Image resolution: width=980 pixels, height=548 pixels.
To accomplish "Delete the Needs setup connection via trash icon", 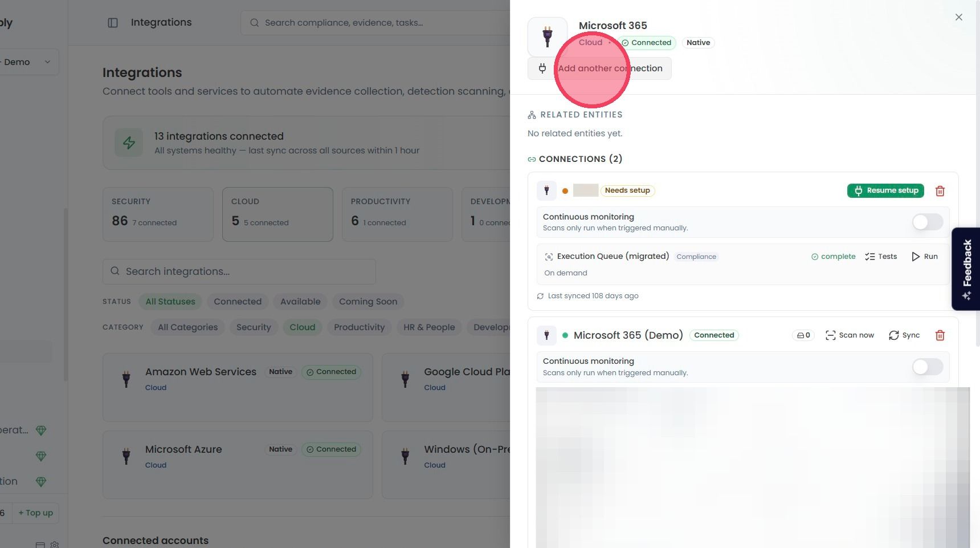I will [x=940, y=191].
